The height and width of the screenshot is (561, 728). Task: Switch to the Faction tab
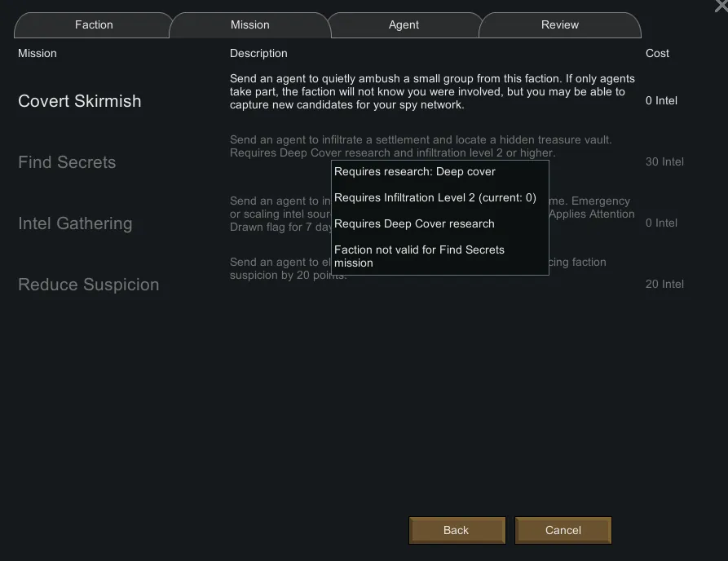pyautogui.click(x=94, y=25)
